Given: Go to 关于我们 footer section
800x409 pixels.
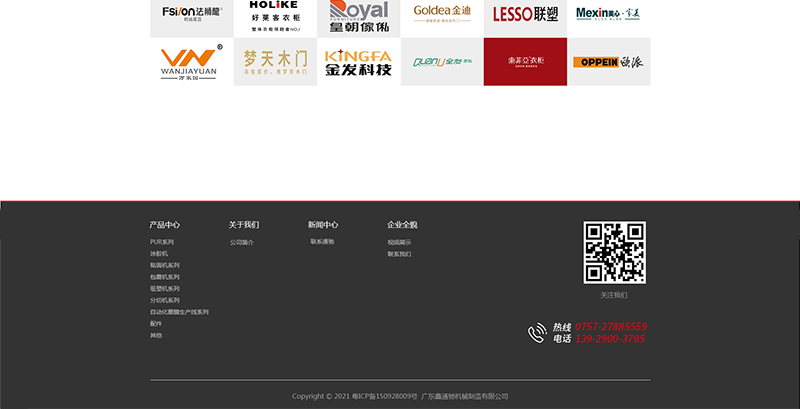Looking at the screenshot, I should 243,225.
